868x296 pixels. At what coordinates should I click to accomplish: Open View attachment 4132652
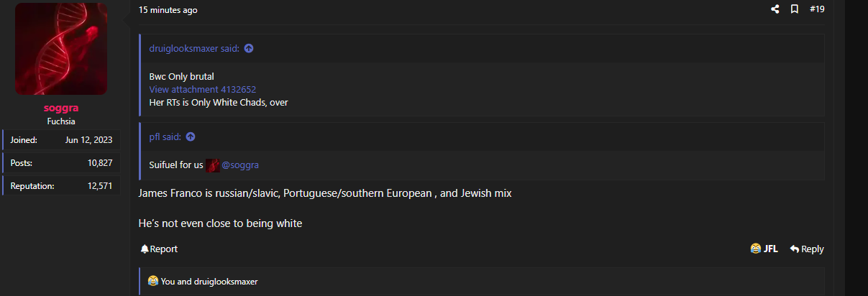[x=203, y=90]
